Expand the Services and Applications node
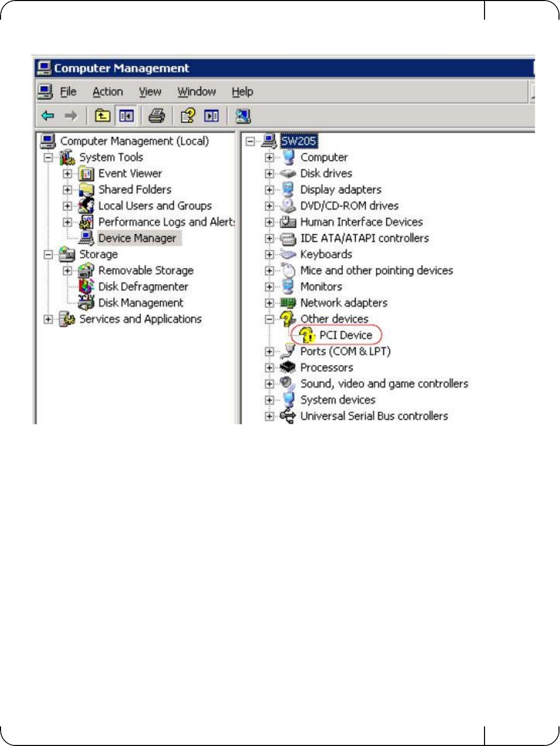560x746 pixels. pyautogui.click(x=48, y=319)
